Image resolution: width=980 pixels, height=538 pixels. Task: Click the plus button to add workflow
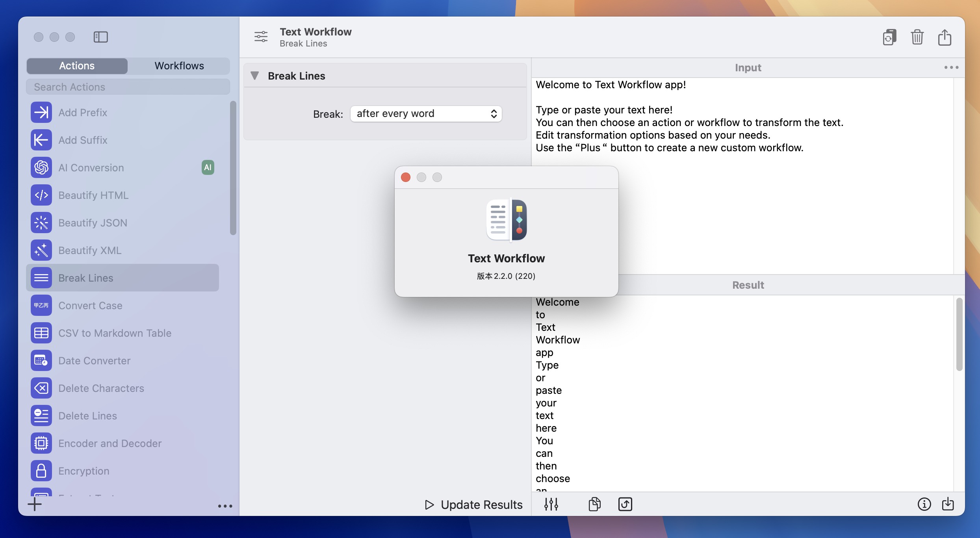pyautogui.click(x=35, y=504)
